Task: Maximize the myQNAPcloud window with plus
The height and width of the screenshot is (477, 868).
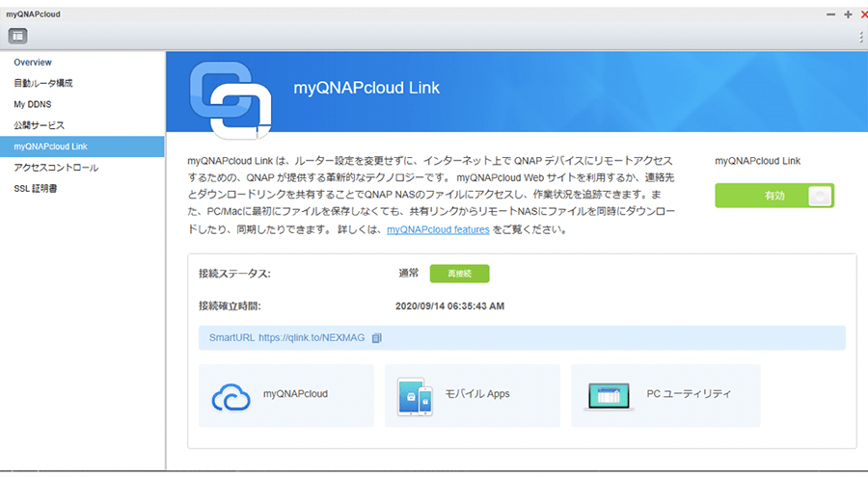Action: click(x=848, y=14)
